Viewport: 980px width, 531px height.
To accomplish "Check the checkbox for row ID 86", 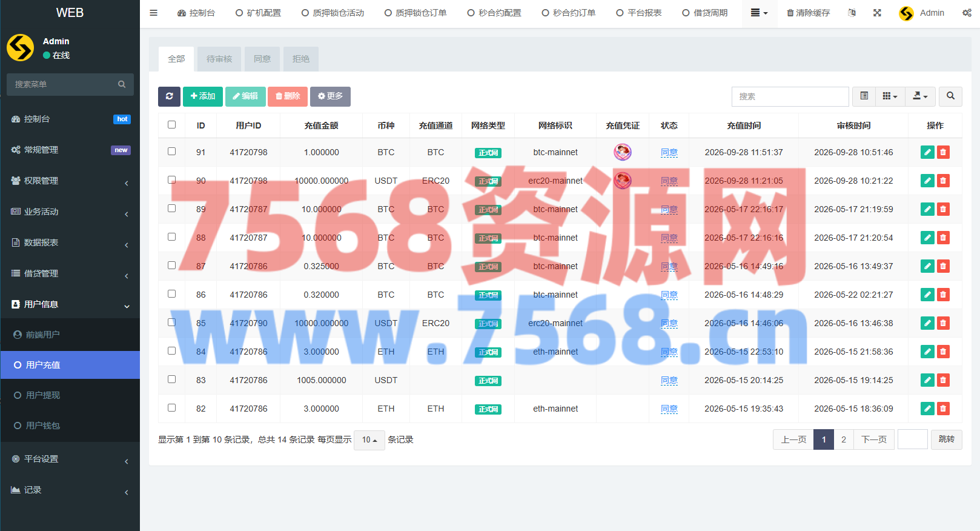I will coord(171,294).
